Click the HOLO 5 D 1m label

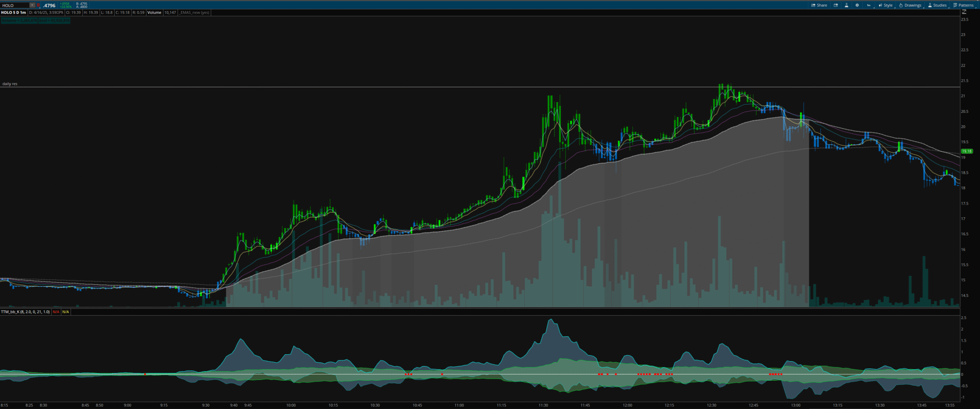click(13, 13)
